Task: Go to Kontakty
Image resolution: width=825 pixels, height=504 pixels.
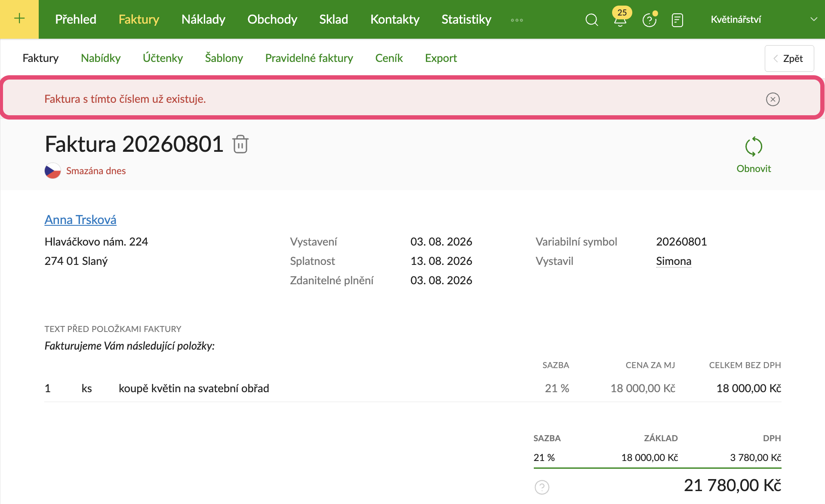Action: pos(395,19)
